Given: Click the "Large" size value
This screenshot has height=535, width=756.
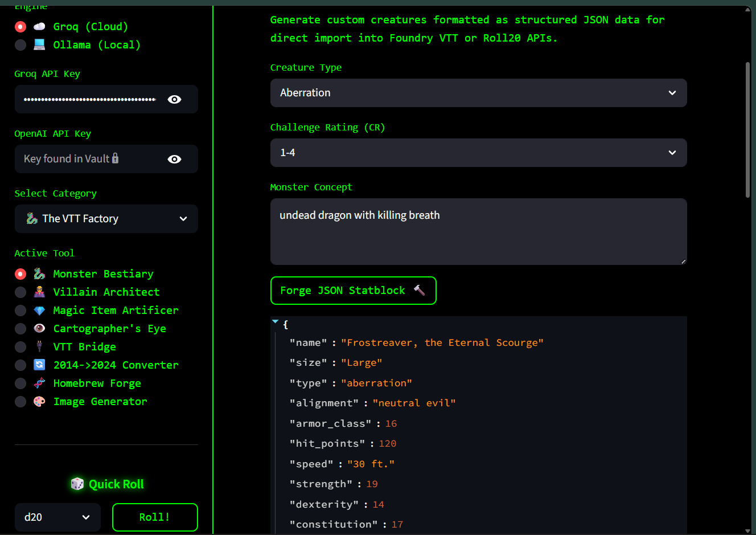Looking at the screenshot, I should tap(361, 362).
